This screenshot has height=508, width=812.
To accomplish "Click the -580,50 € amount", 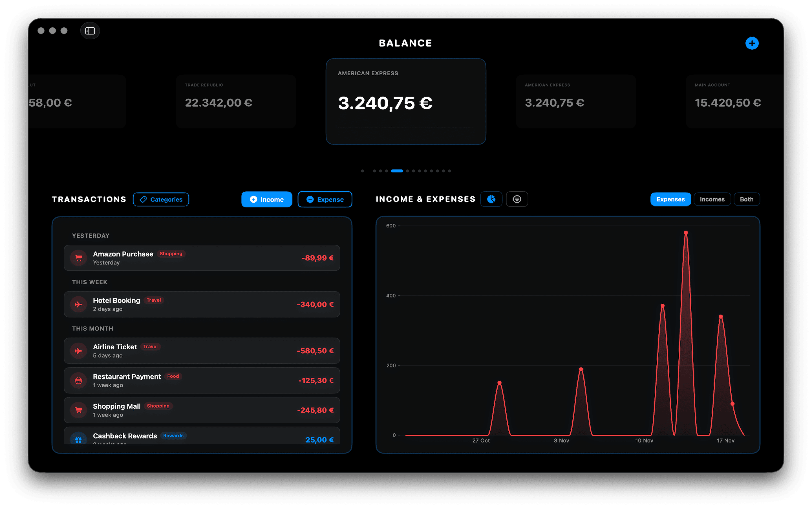I will click(x=315, y=351).
